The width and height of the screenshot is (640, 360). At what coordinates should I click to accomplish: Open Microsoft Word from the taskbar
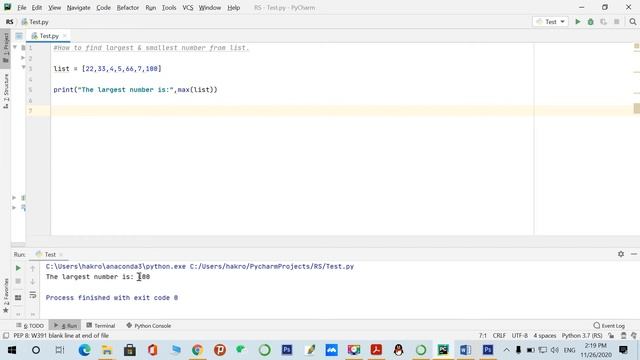tap(465, 350)
